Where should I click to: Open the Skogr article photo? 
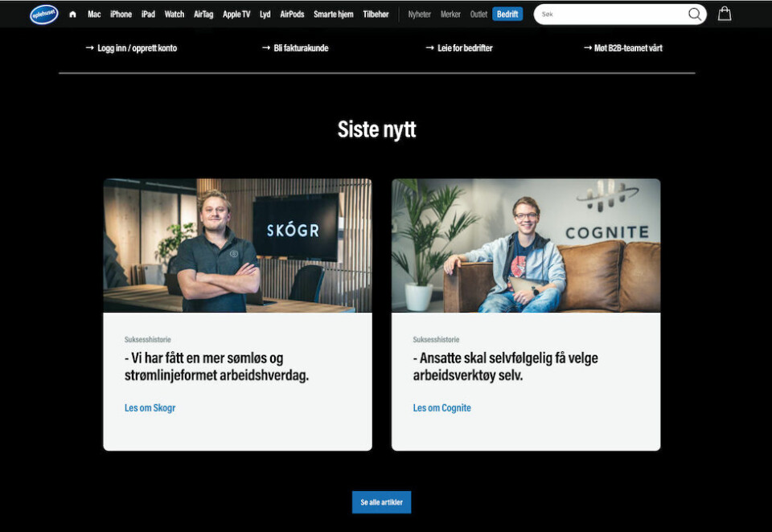238,245
